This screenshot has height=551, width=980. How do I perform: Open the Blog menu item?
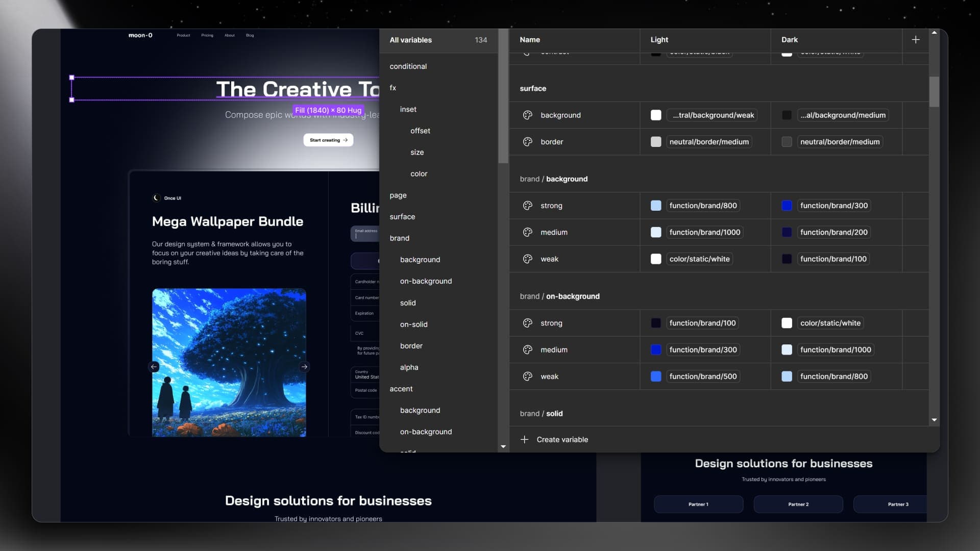(250, 35)
